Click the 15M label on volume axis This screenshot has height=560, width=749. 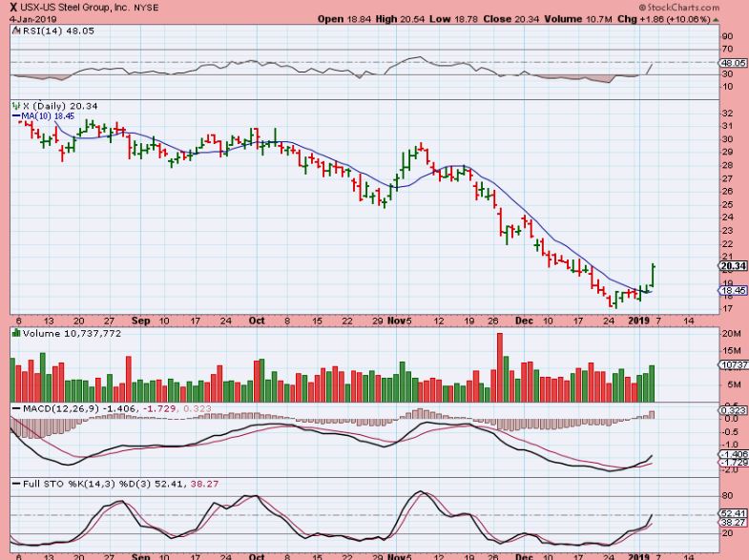[731, 351]
